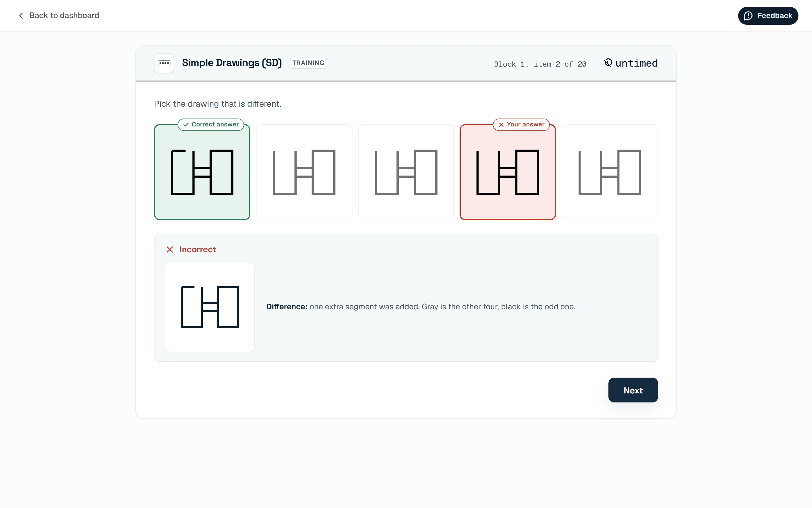
Task: Click the Simple Drawings (SD) title
Action: coord(232,63)
